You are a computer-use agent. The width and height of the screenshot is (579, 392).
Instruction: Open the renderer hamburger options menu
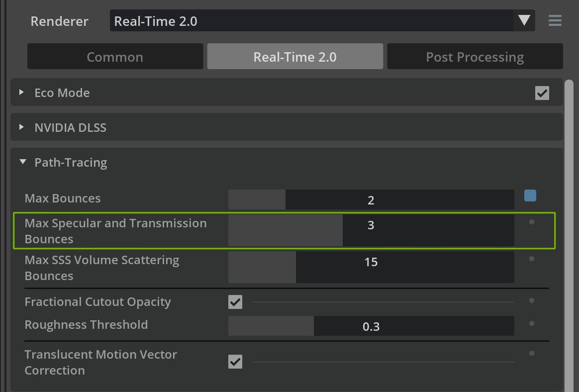(x=555, y=21)
